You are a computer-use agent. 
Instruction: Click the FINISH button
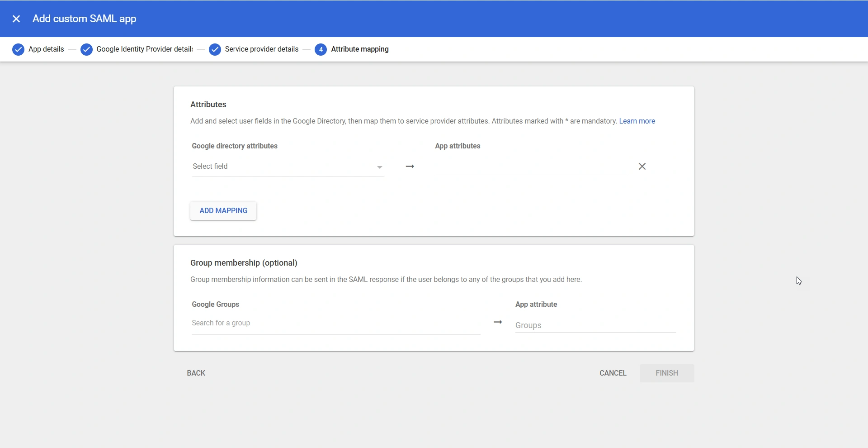coord(667,373)
